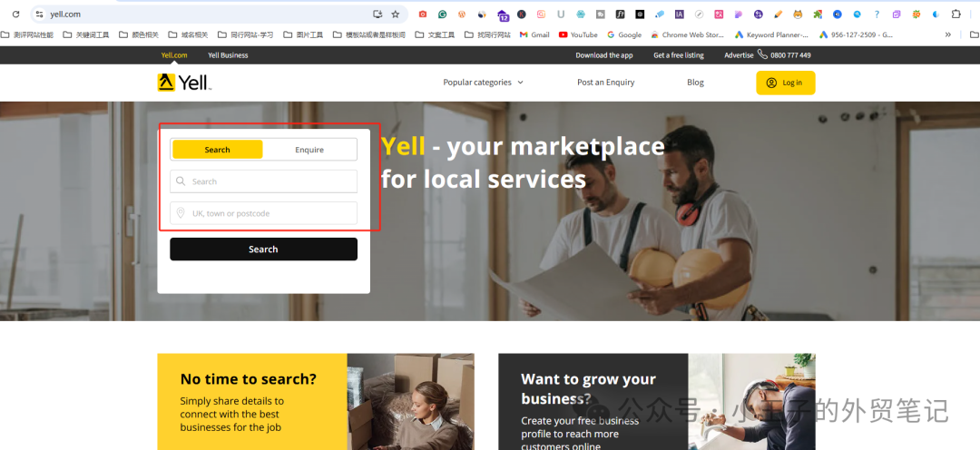
Task: Focus the UK, town or postcode field
Action: coord(264,213)
